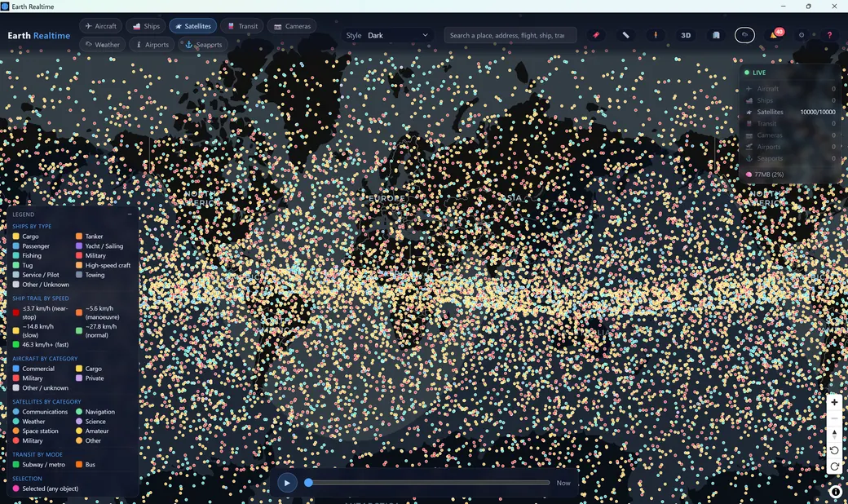Zoom in with the plus button

[834, 402]
